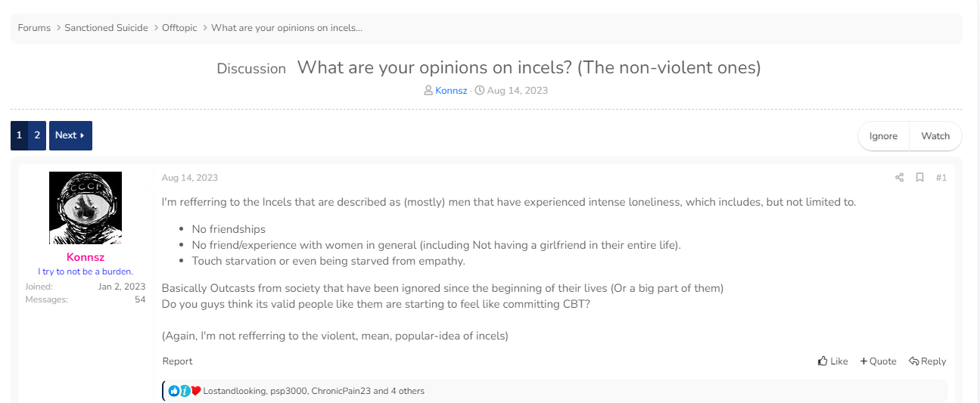Toggle Ignore for this thread
980x403 pixels.
(x=883, y=136)
